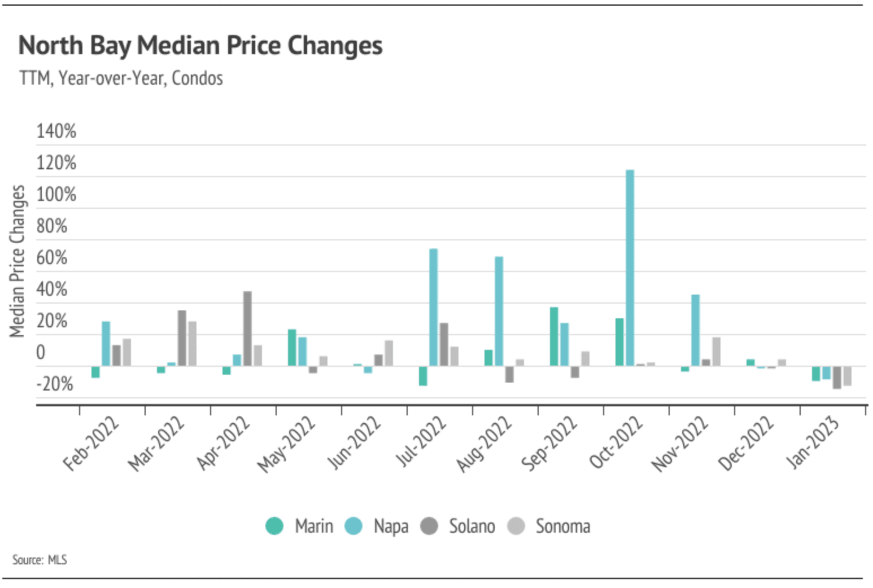The width and height of the screenshot is (873, 588).
Task: Toggle the Napa series legend label
Action: (391, 526)
